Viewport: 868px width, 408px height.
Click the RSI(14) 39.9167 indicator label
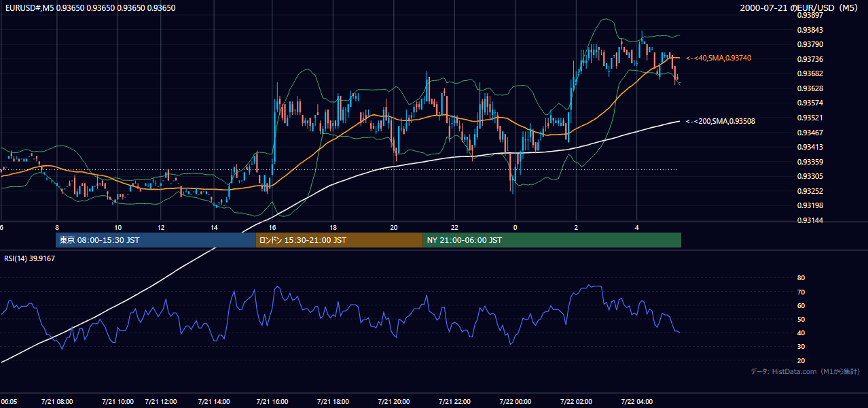coord(30,258)
